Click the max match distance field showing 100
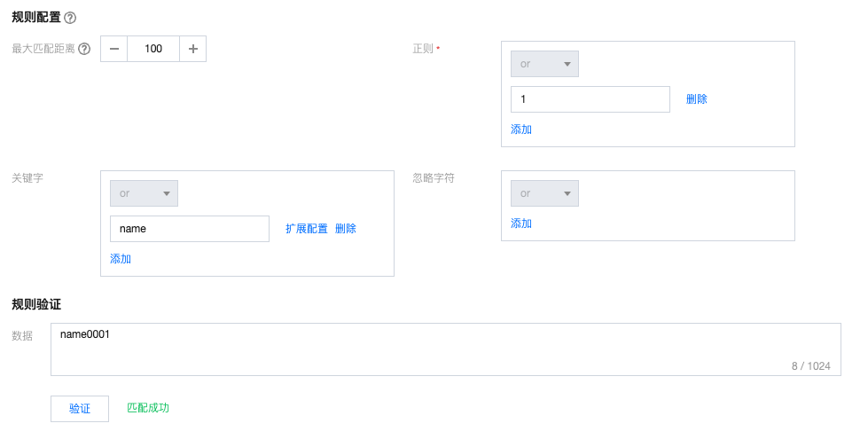 coord(153,49)
